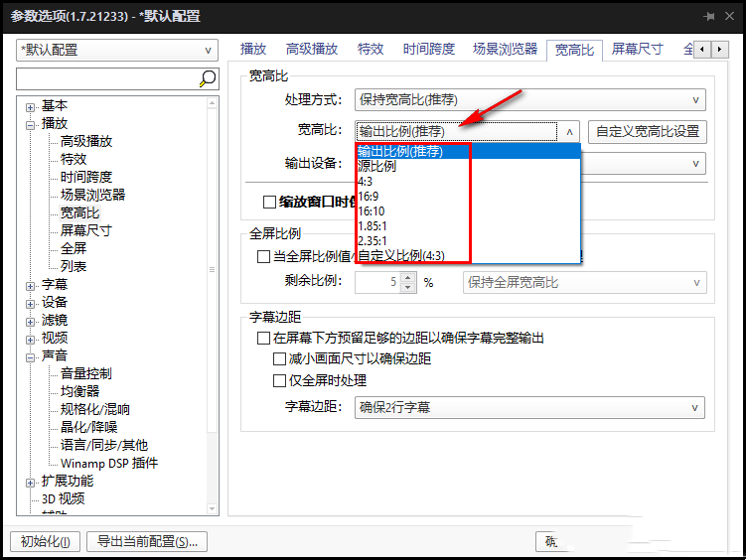
Task: Switch to the 播放 tab
Action: pyautogui.click(x=253, y=49)
